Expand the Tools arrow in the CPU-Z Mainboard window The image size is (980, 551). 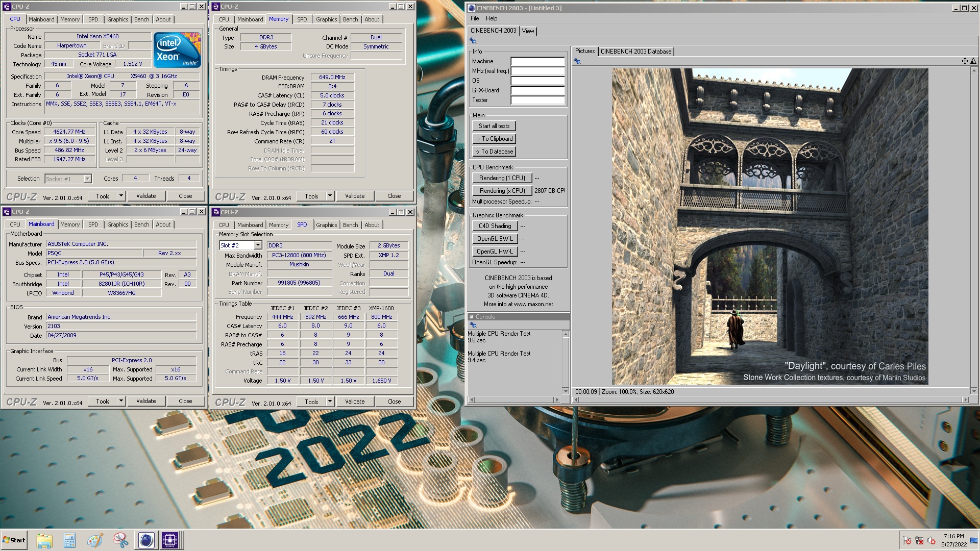(121, 402)
